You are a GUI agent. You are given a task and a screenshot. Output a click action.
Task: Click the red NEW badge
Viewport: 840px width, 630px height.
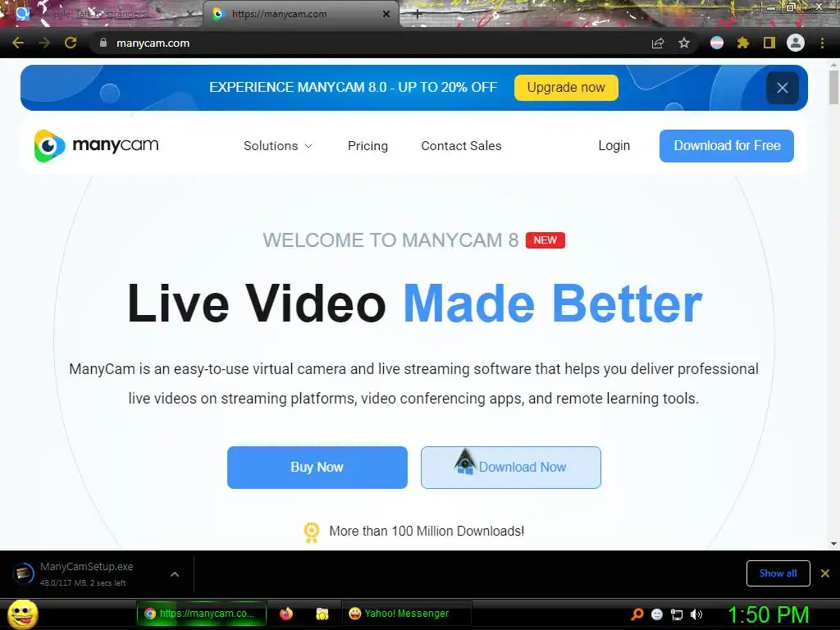[x=546, y=240]
